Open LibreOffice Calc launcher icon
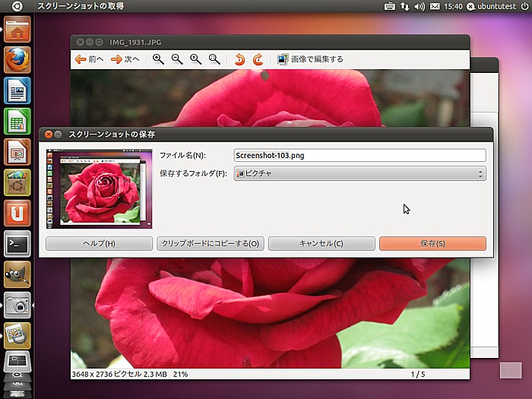This screenshot has height=399, width=532. pos(17,121)
